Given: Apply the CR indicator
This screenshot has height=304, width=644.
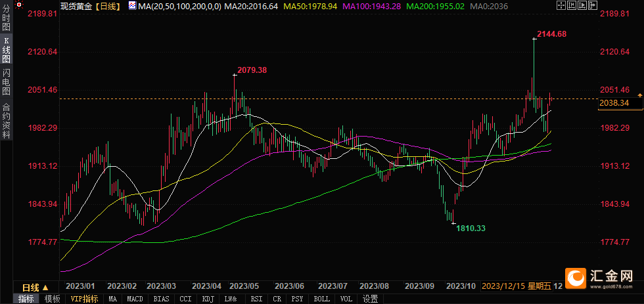Looking at the screenshot, I should point(277,299).
